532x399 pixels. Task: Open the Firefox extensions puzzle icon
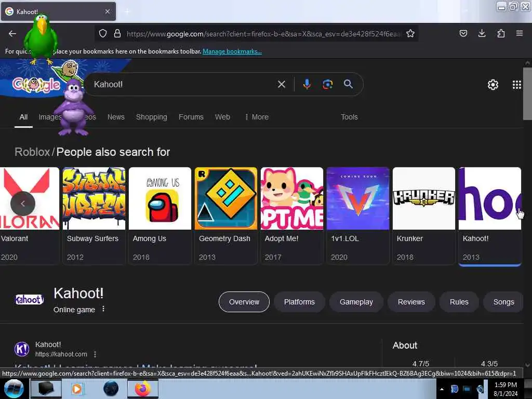[501, 33]
